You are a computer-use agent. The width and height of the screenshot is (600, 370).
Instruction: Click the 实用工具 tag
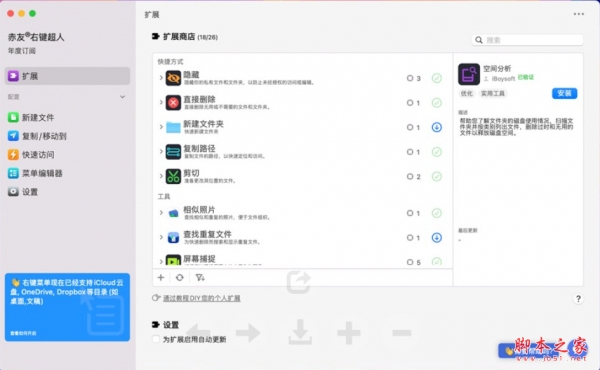click(492, 93)
